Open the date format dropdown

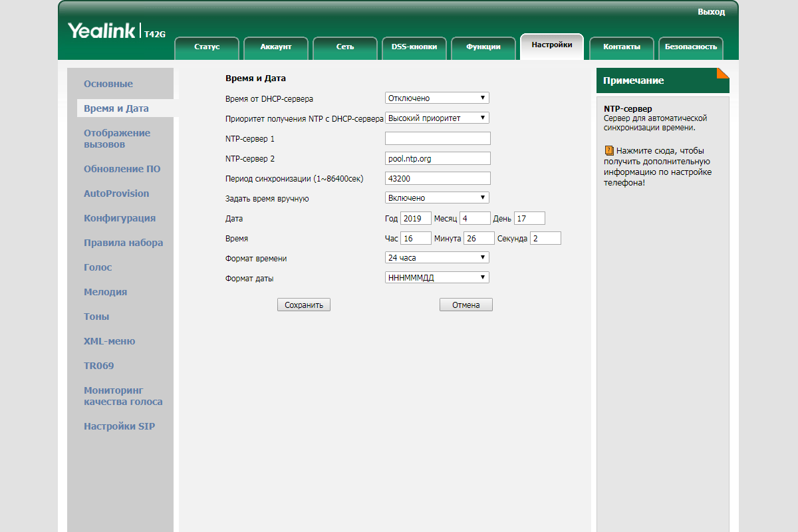[437, 277]
